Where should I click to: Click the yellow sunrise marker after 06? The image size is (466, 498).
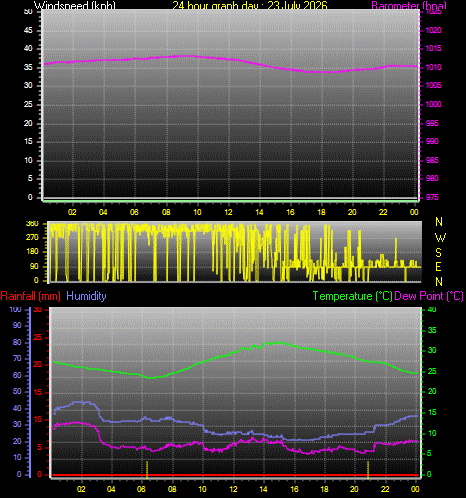[147, 469]
